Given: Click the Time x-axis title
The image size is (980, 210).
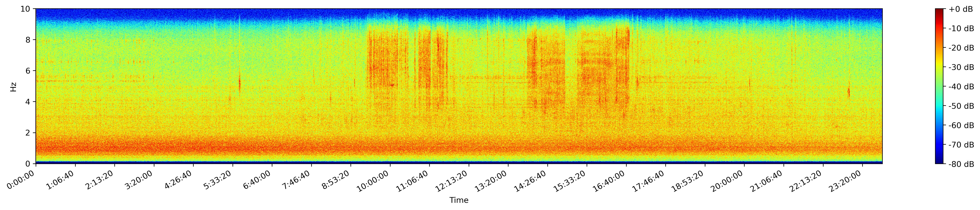Looking at the screenshot, I should pyautogui.click(x=459, y=200).
